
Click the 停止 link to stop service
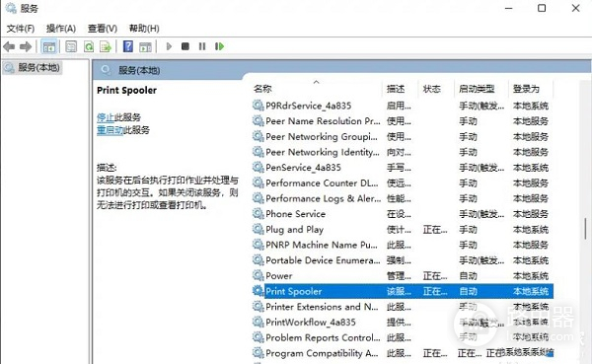coord(106,117)
